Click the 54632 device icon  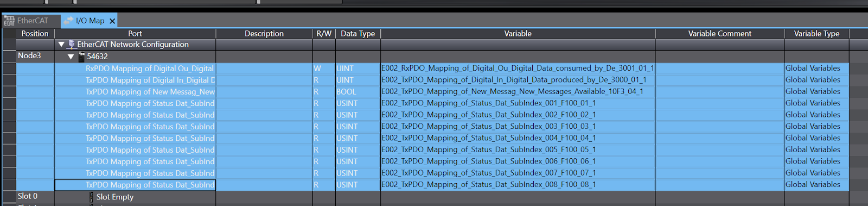pyautogui.click(x=81, y=56)
